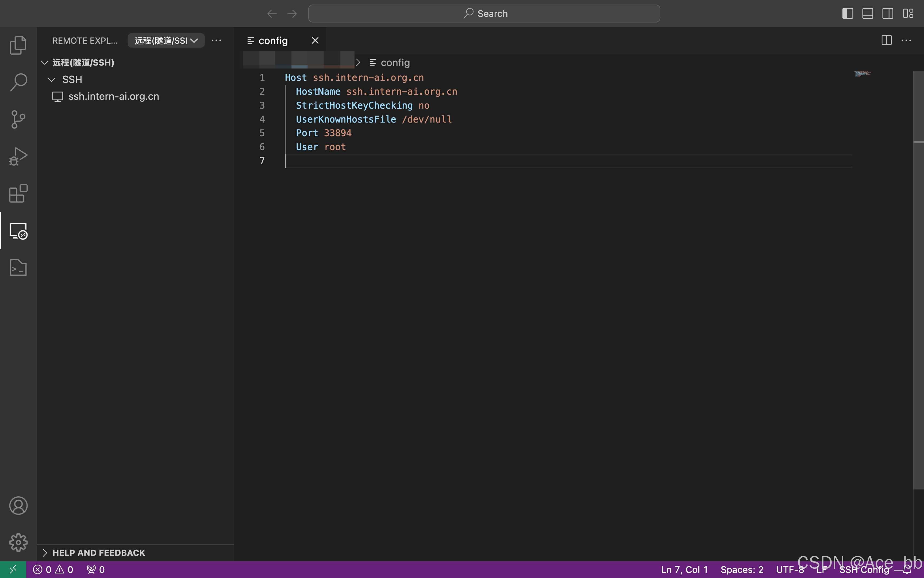
Task: Open the Accounts menu icon
Action: pos(18,505)
